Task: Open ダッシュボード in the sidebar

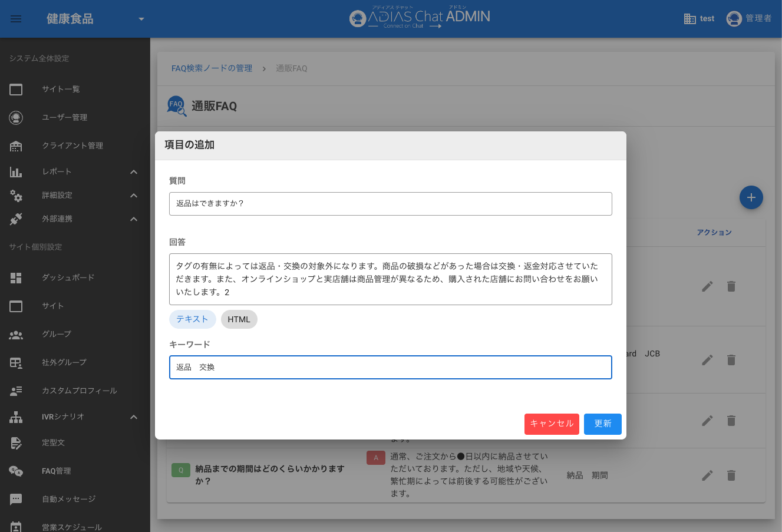Action: 68,277
